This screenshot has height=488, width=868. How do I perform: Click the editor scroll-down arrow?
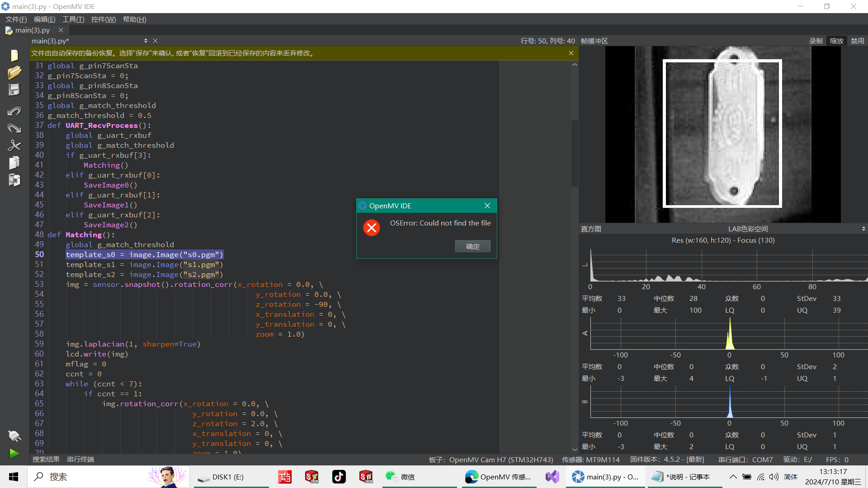click(575, 450)
